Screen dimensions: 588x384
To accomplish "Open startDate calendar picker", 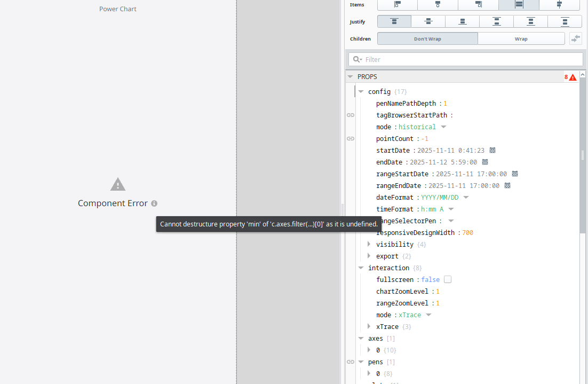I will tap(492, 150).
